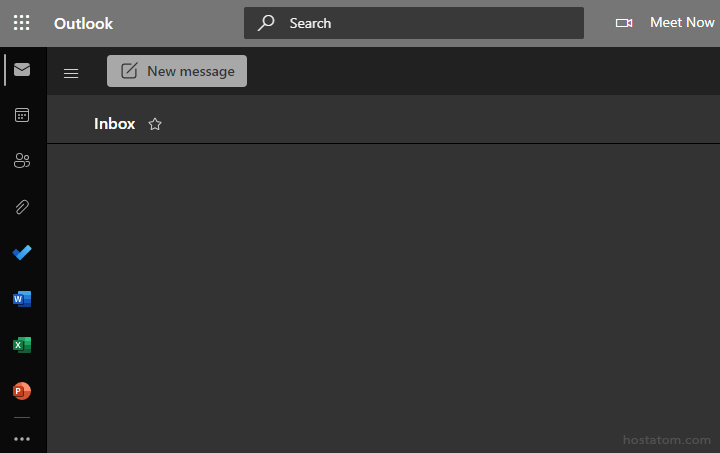Screen dimensions: 720x453
Task: Go to People contacts in sidebar
Action: 22,161
